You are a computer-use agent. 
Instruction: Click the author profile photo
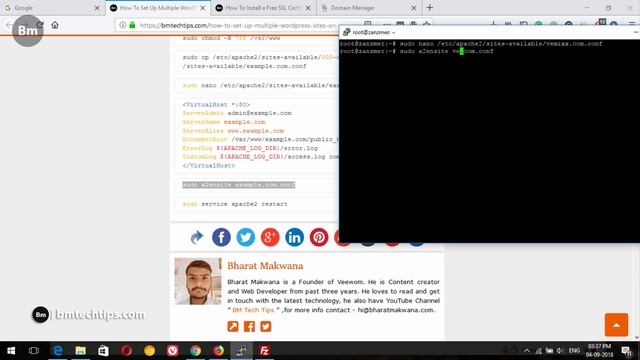pyautogui.click(x=198, y=281)
